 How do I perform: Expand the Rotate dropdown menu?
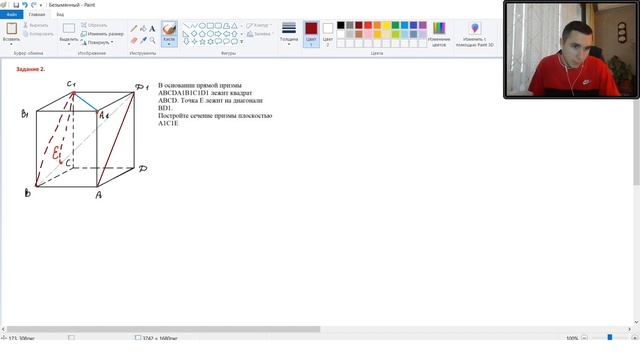pyautogui.click(x=113, y=42)
